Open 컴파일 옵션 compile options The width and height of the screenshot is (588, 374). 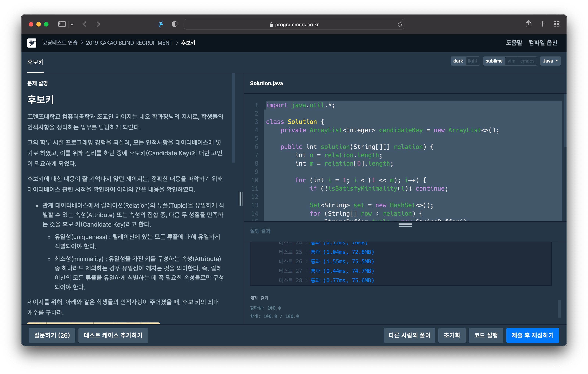[x=543, y=43]
